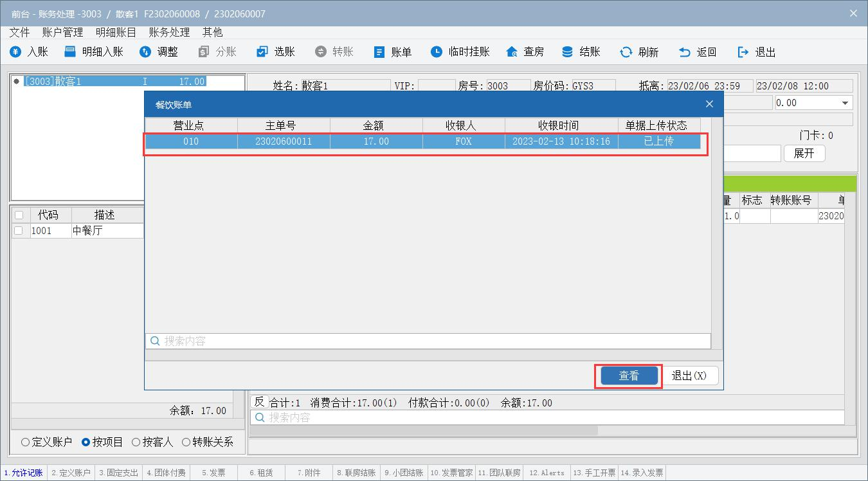Image resolution: width=868 pixels, height=481 pixels.
Task: Click the dialog's 搜索内容 search field
Action: click(428, 341)
